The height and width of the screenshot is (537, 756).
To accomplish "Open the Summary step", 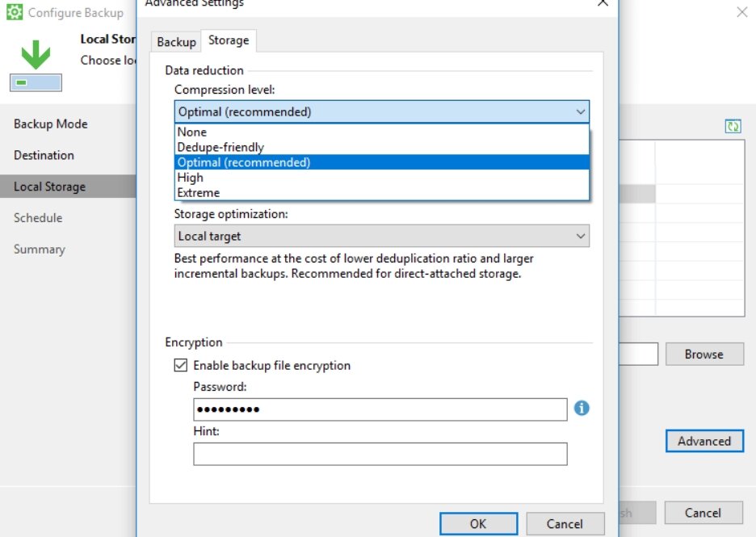I will tap(40, 250).
